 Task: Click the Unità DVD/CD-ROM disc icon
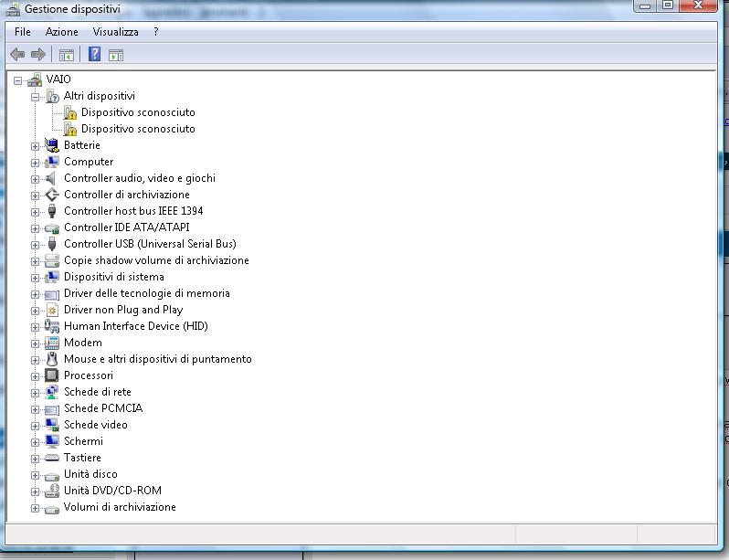(x=52, y=491)
